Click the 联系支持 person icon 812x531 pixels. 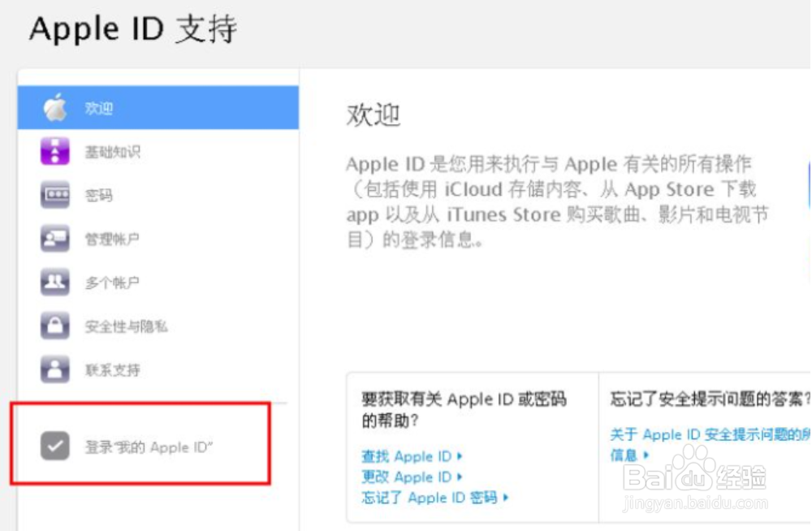(x=54, y=369)
